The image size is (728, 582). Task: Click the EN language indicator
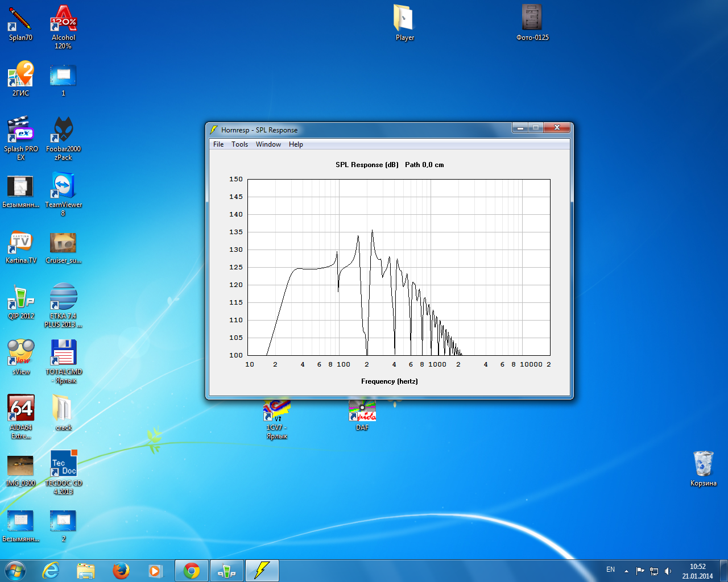coord(610,569)
